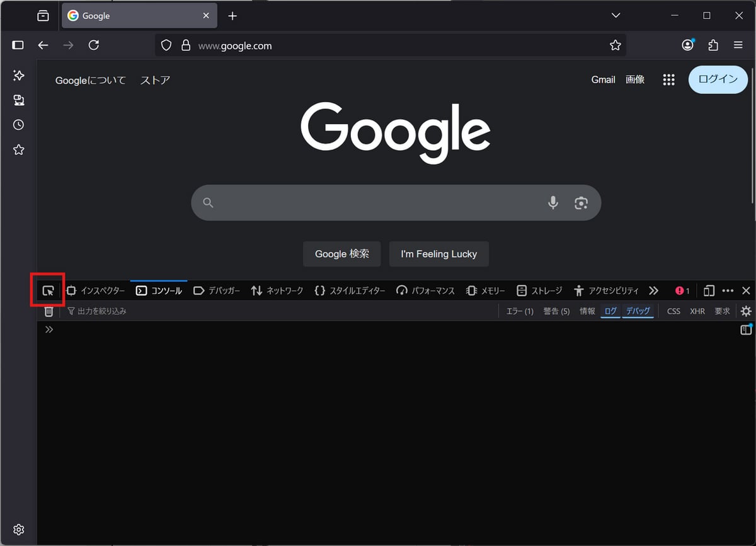
Task: Click the I'm Feeling Lucky button
Action: (439, 253)
